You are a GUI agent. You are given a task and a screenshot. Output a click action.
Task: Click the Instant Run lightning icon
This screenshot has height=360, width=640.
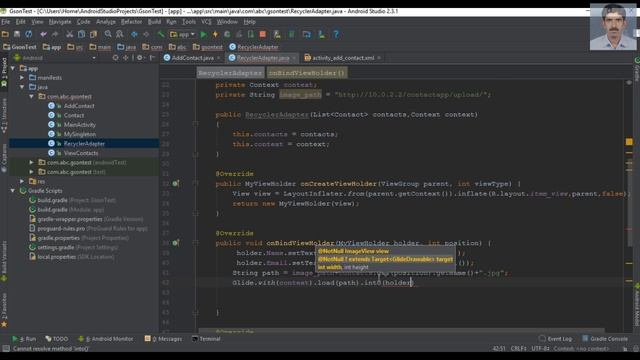pyautogui.click(x=215, y=34)
